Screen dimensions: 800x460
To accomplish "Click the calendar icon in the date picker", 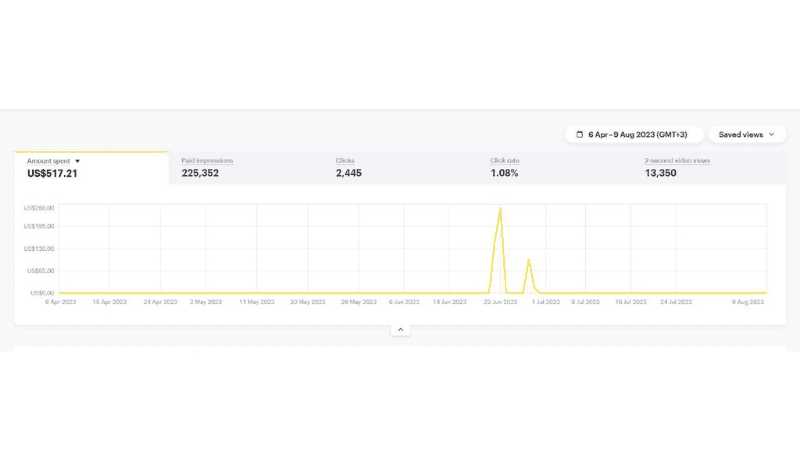I will (x=580, y=134).
